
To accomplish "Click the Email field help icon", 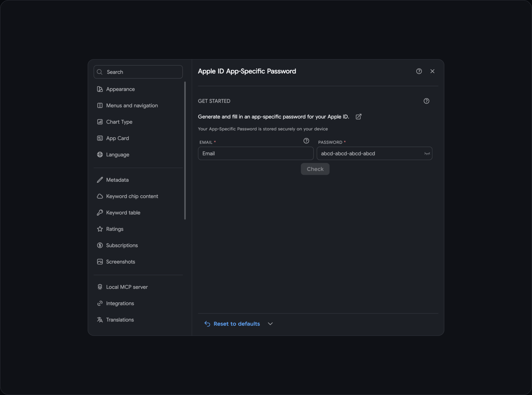I will pos(306,141).
